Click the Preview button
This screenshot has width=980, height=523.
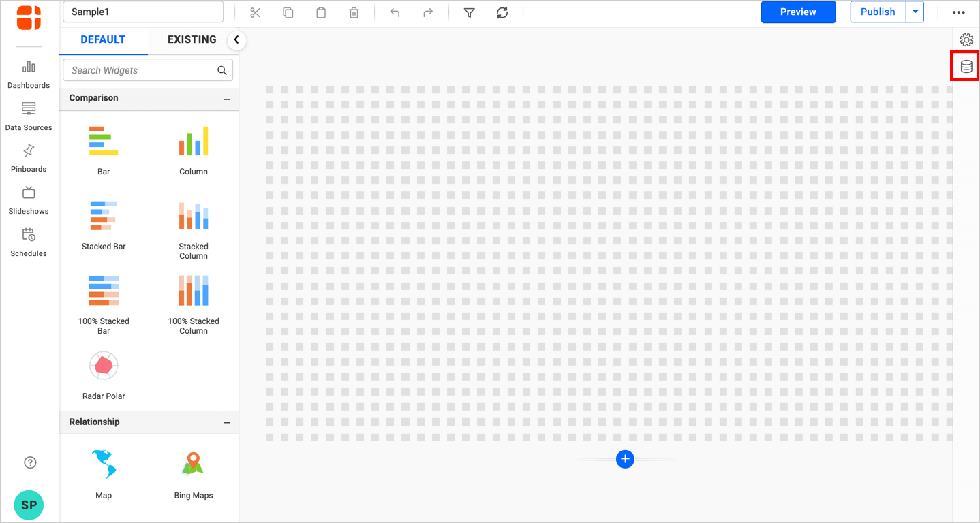tap(798, 12)
